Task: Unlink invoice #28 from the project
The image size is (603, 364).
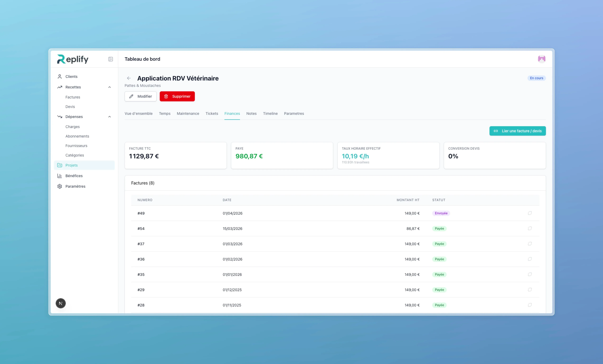Action: tap(530, 305)
